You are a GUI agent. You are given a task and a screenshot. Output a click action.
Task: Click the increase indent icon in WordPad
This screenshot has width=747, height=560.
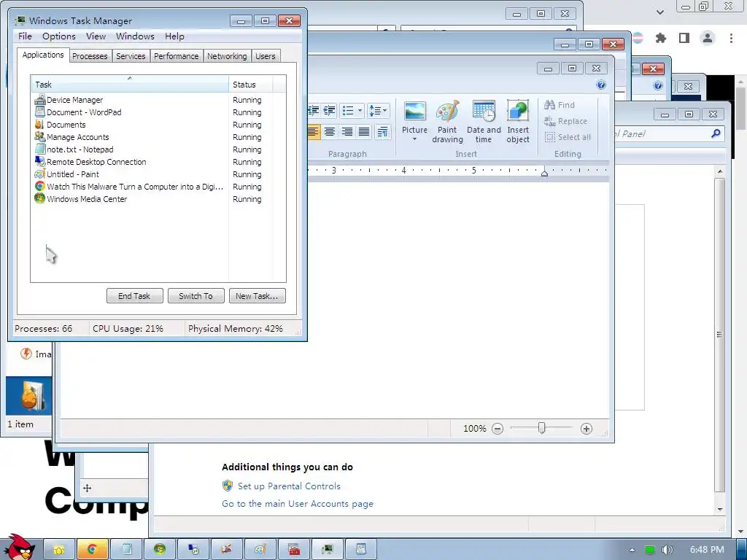point(330,111)
